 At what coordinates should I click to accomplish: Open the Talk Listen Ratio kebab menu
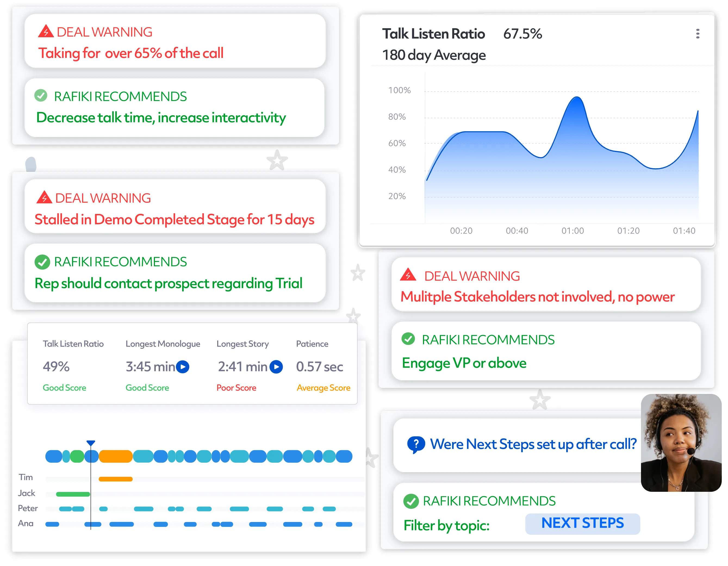point(697,34)
